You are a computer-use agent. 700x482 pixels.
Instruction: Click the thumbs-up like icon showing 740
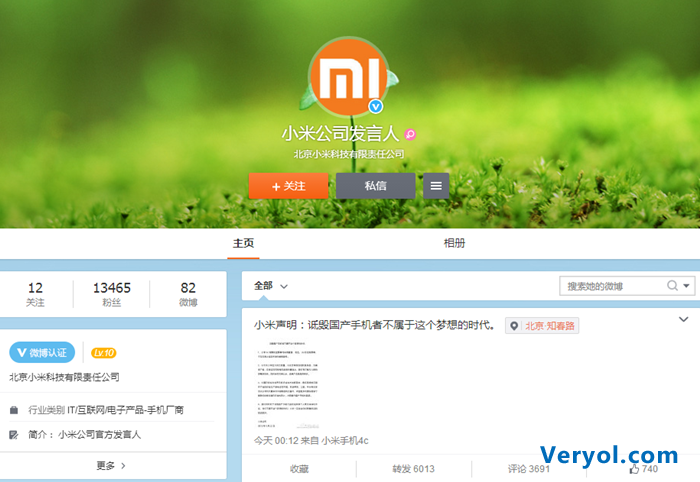(634, 469)
